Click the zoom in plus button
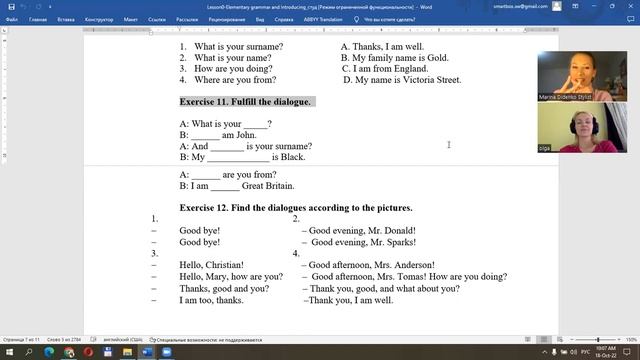The width and height of the screenshot is (640, 360). coord(619,340)
